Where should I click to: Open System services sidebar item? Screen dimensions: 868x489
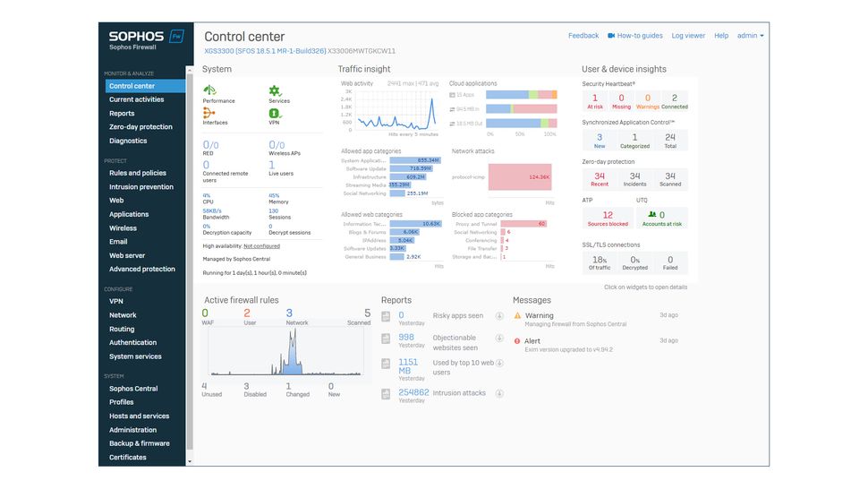135,356
